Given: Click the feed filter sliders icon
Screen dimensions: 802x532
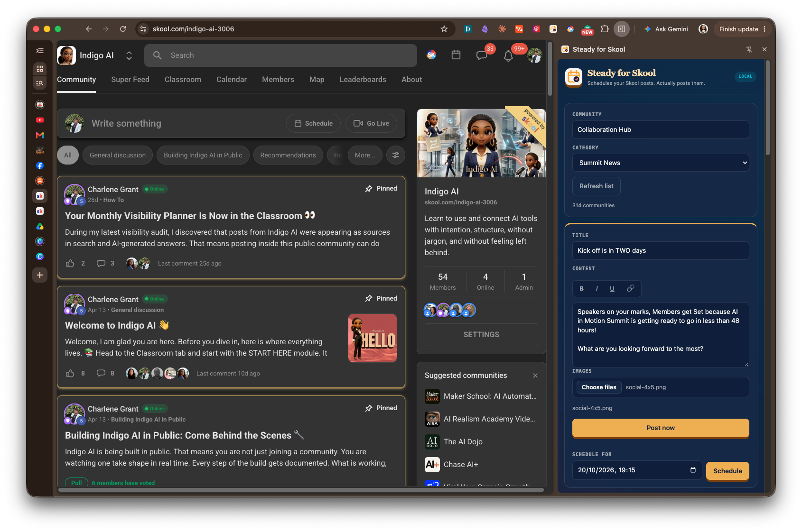Looking at the screenshot, I should [x=396, y=155].
